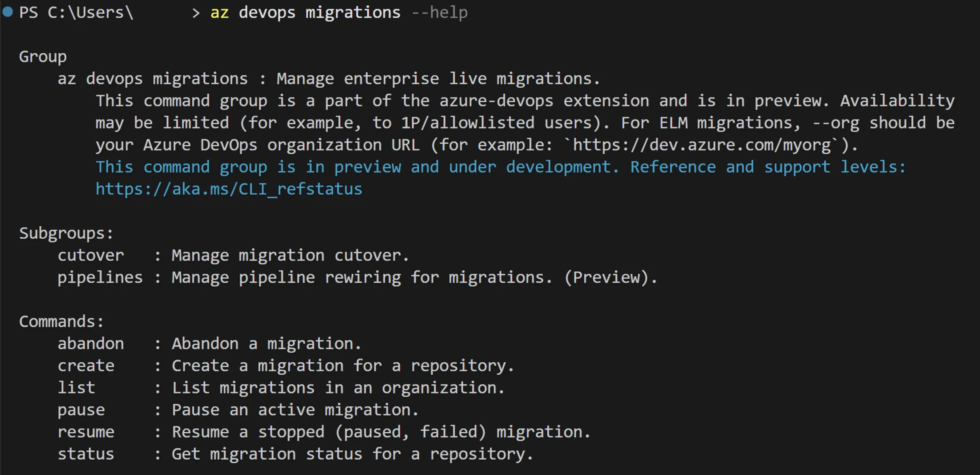980x475 pixels.
Task: Click the 'status' command name
Action: click(x=86, y=454)
